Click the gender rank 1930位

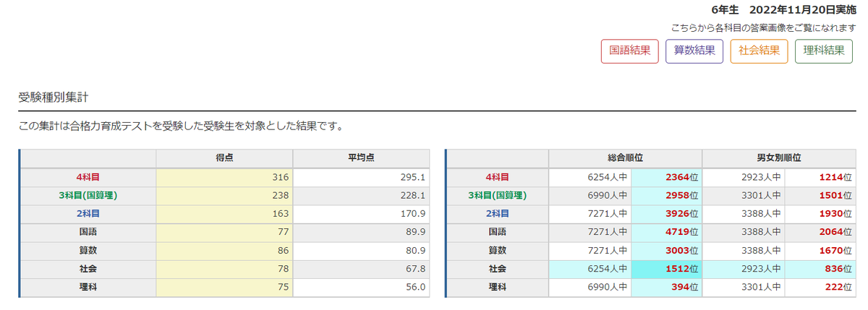(x=835, y=214)
